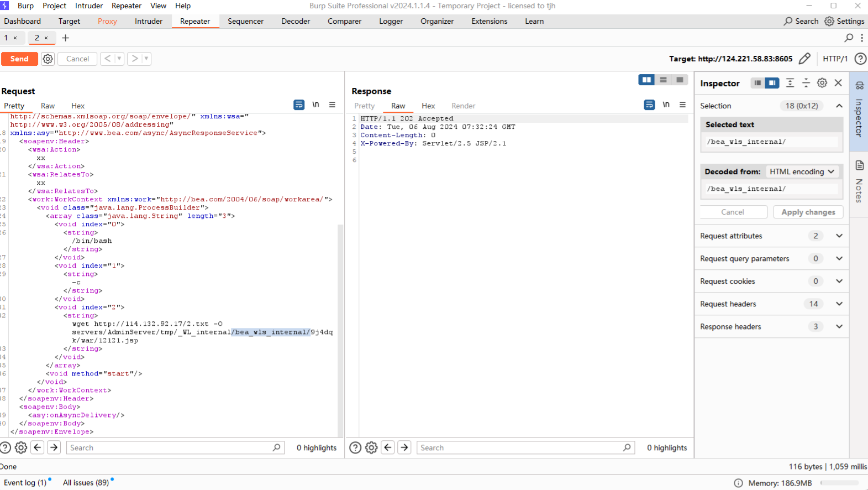868x490 pixels.
Task: Open the Logger tool tab
Action: pyautogui.click(x=391, y=21)
